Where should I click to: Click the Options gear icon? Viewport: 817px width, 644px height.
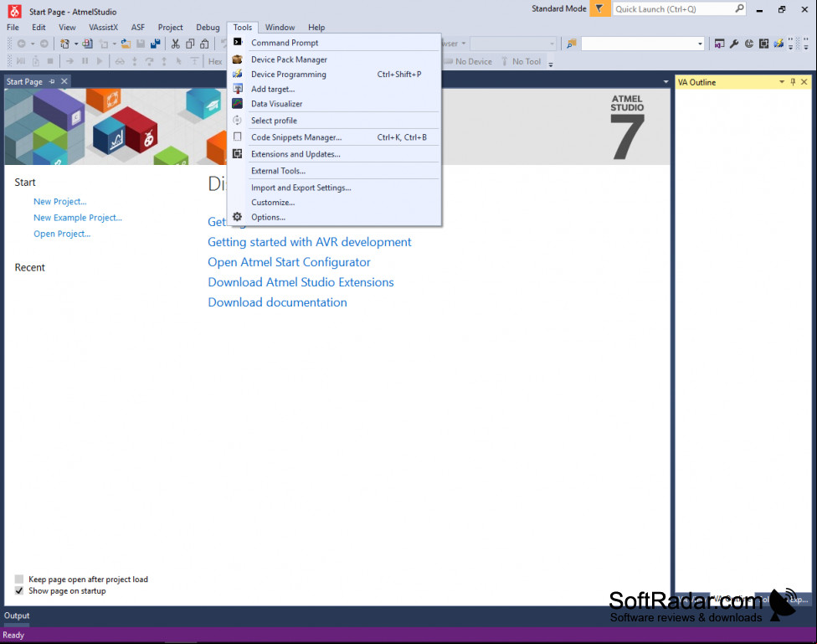point(238,217)
